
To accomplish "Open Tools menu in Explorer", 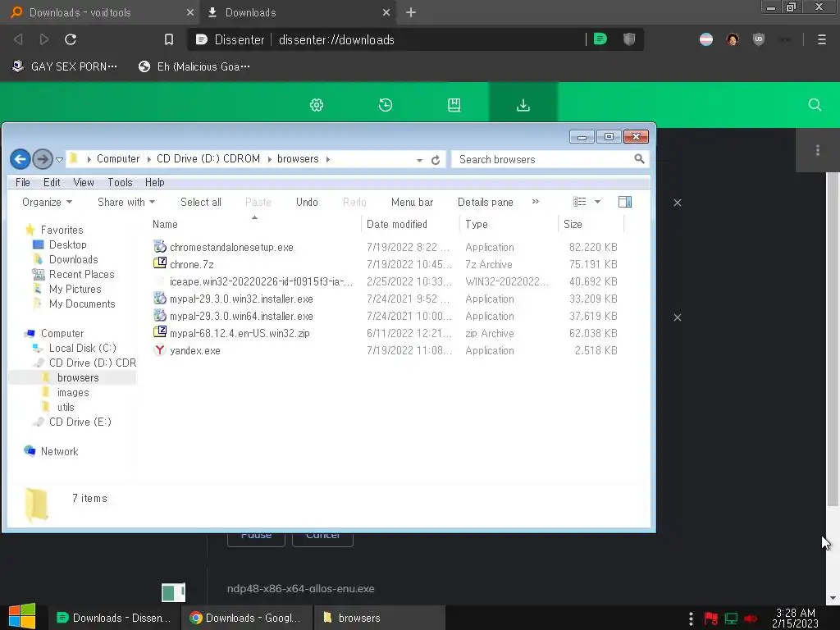I will (x=120, y=182).
